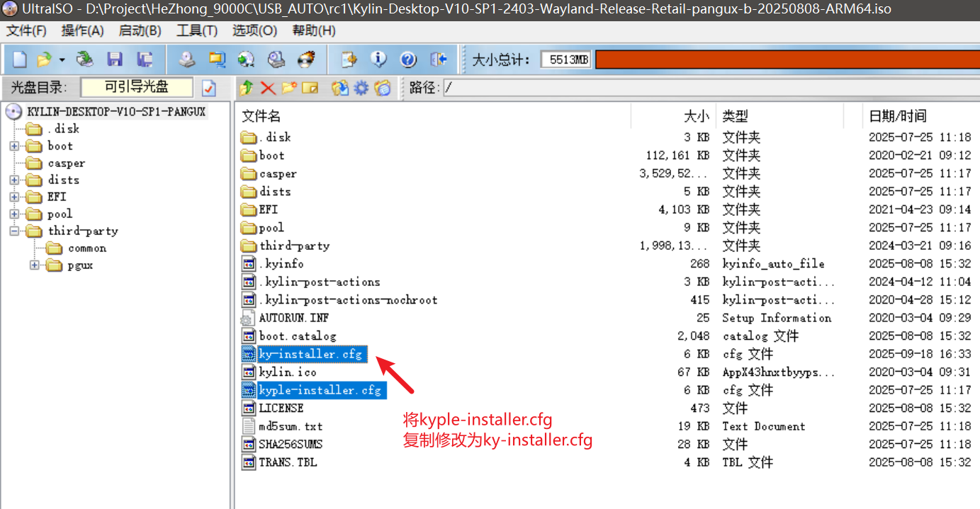
Task: Open the 选项(O) menu
Action: [254, 30]
